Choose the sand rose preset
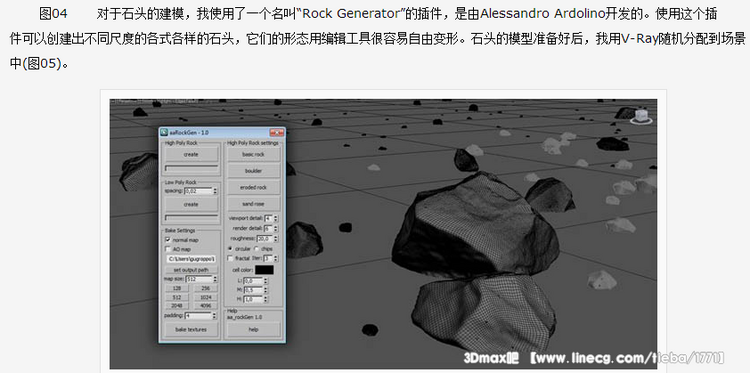 (254, 204)
